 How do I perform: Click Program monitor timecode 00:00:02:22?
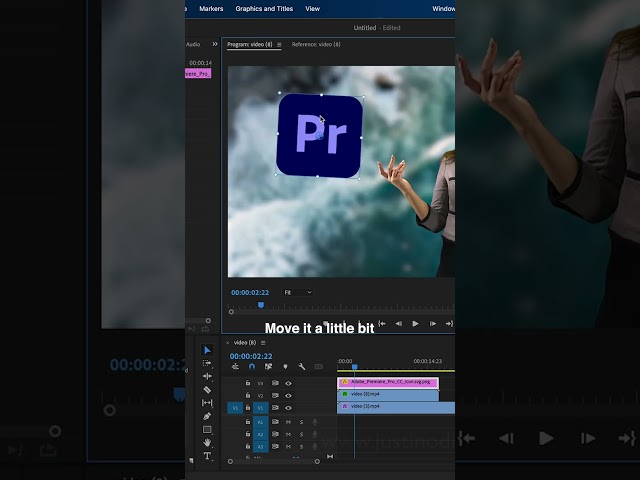coord(250,292)
